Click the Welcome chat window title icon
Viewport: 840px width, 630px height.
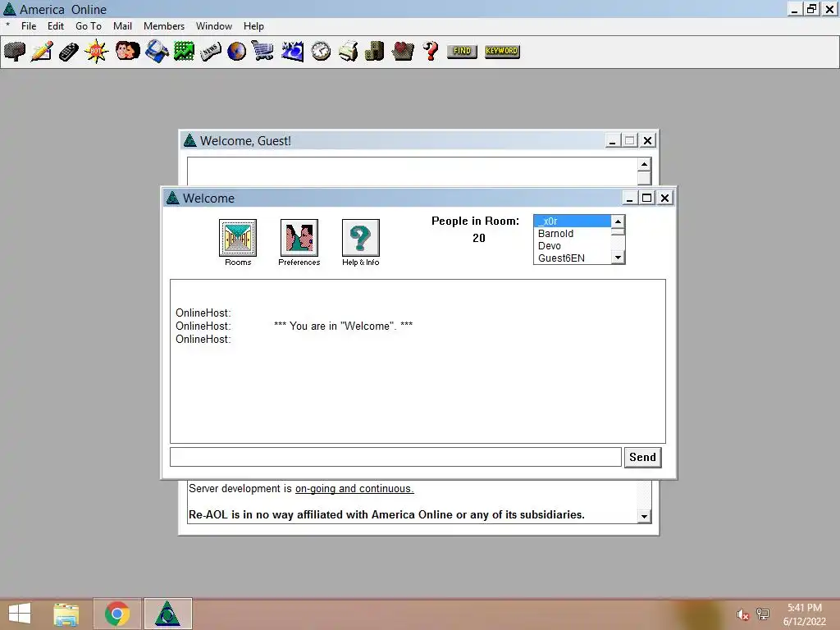pos(172,199)
